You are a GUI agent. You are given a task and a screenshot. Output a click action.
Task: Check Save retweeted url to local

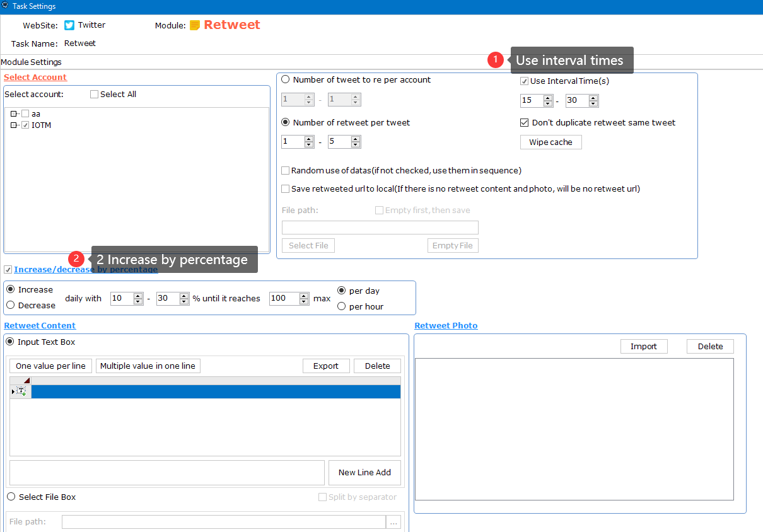coord(286,188)
